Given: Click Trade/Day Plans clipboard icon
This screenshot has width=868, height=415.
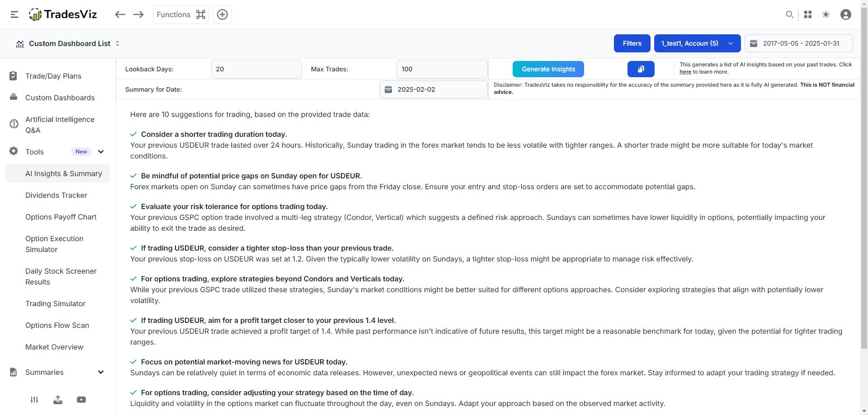Looking at the screenshot, I should click(14, 76).
